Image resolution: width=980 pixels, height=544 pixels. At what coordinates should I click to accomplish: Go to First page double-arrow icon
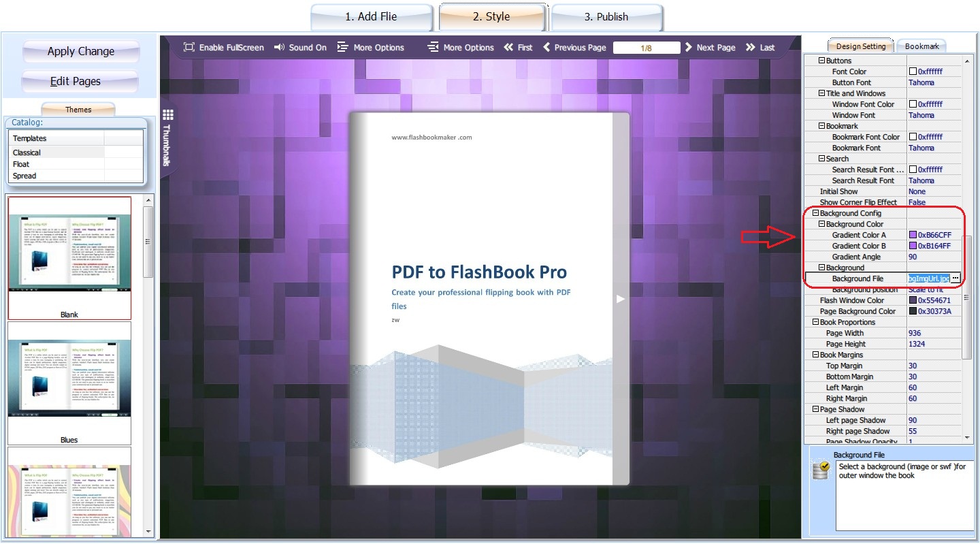tap(508, 48)
